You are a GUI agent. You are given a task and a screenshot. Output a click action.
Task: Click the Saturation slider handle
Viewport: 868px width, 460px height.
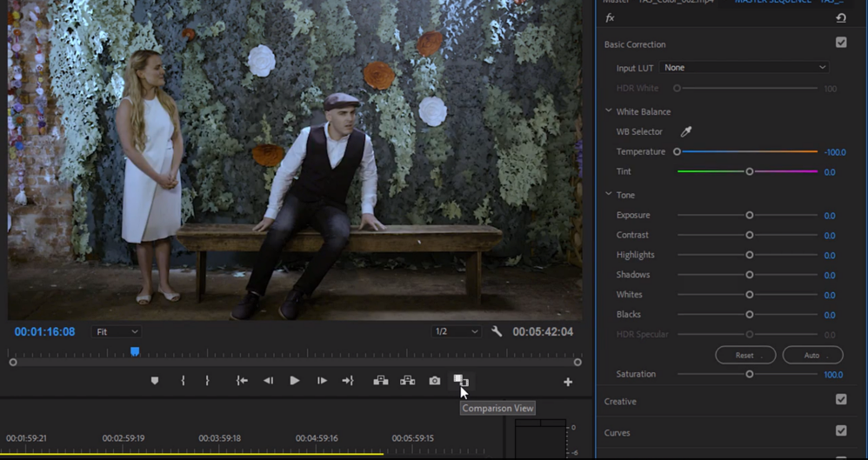(750, 374)
